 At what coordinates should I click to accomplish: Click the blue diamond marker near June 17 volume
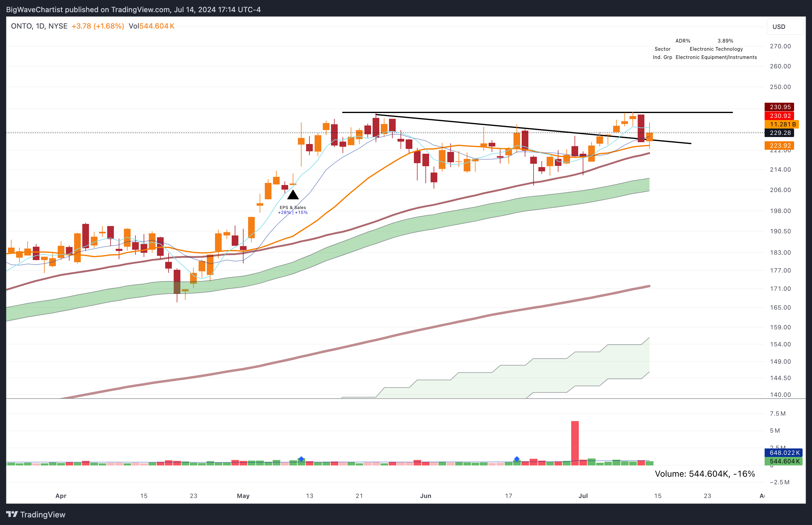(517, 459)
